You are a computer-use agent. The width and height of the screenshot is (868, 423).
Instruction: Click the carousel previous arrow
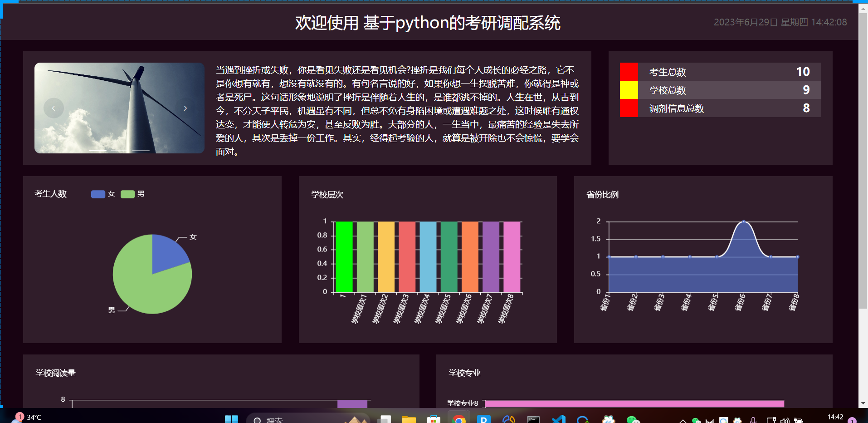click(x=54, y=108)
